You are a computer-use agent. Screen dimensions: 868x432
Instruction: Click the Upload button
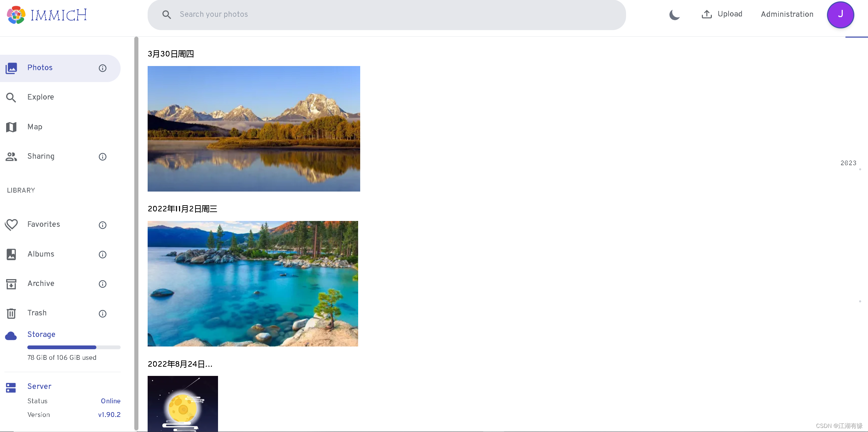(722, 14)
